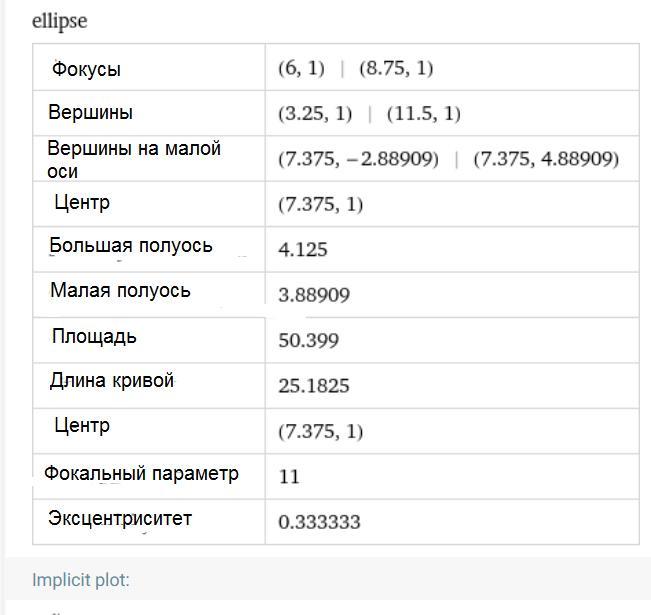Select the 'Фокальный параметр' label
The image size is (651, 615).
[x=142, y=473]
